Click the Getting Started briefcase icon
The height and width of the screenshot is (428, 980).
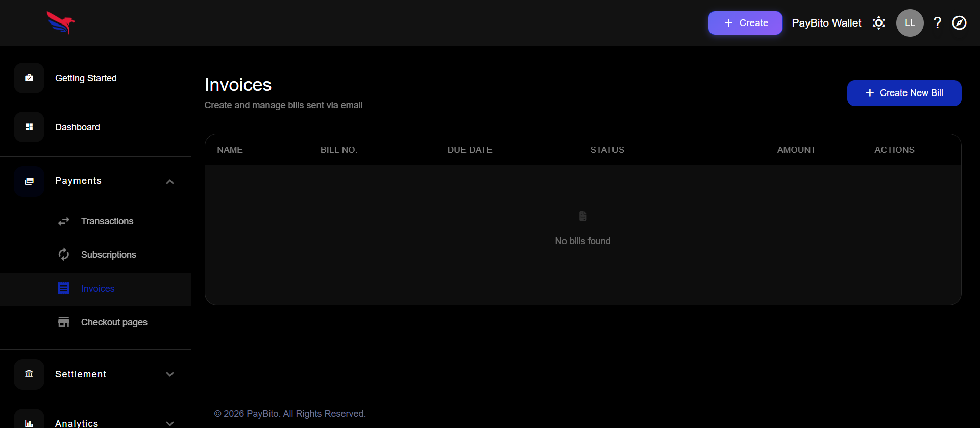(x=29, y=78)
